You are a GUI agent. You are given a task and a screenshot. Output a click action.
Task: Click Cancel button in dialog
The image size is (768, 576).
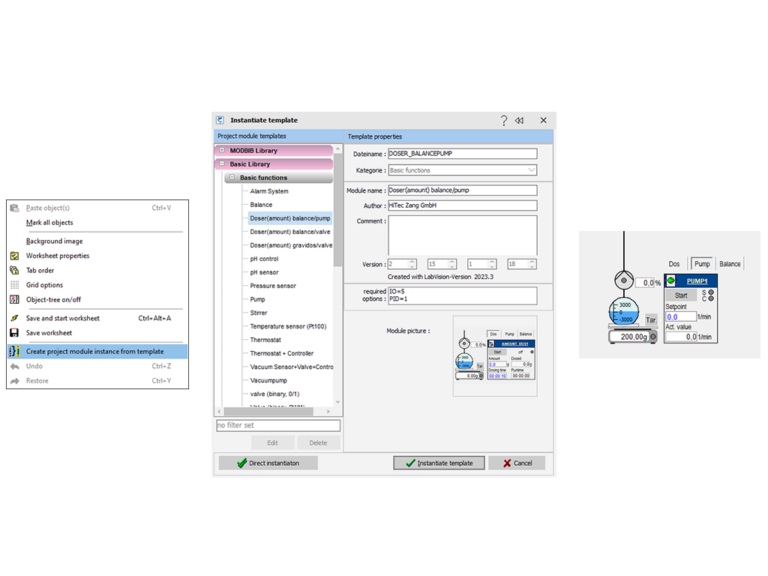517,463
